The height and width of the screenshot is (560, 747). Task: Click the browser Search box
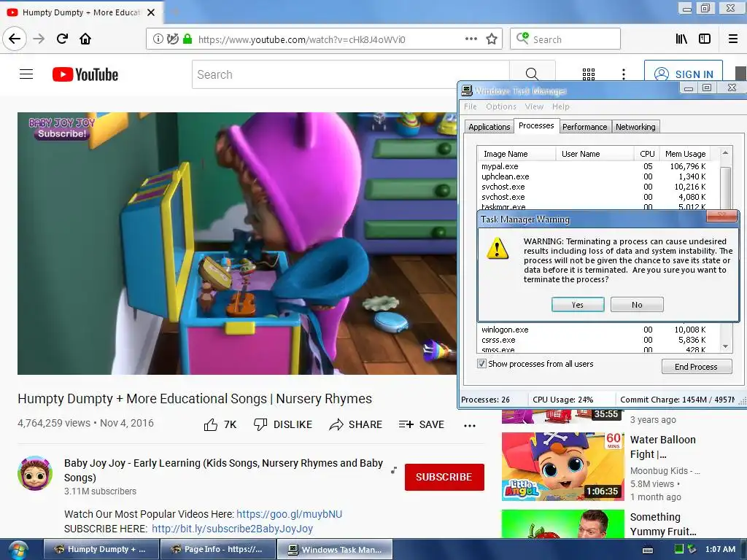click(x=565, y=39)
